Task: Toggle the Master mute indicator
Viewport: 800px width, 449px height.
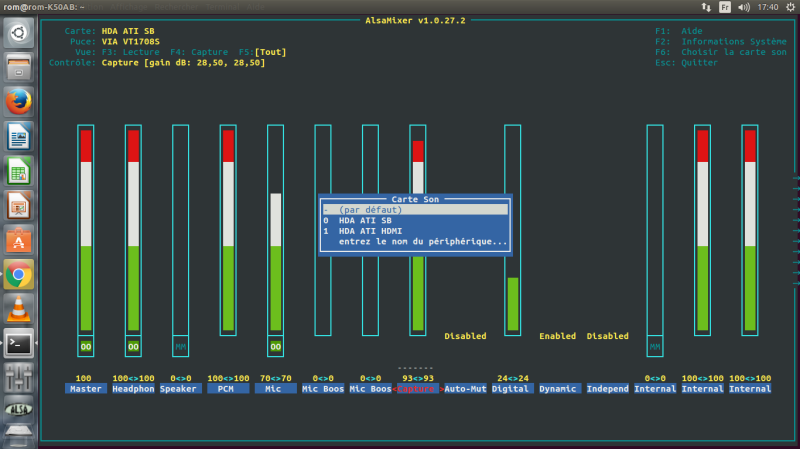Action: (x=86, y=346)
